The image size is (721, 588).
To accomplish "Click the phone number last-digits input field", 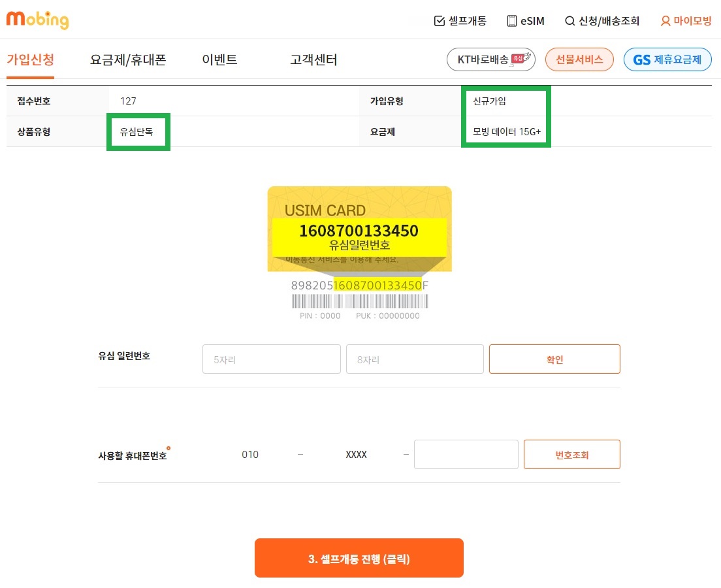I will pos(466,454).
